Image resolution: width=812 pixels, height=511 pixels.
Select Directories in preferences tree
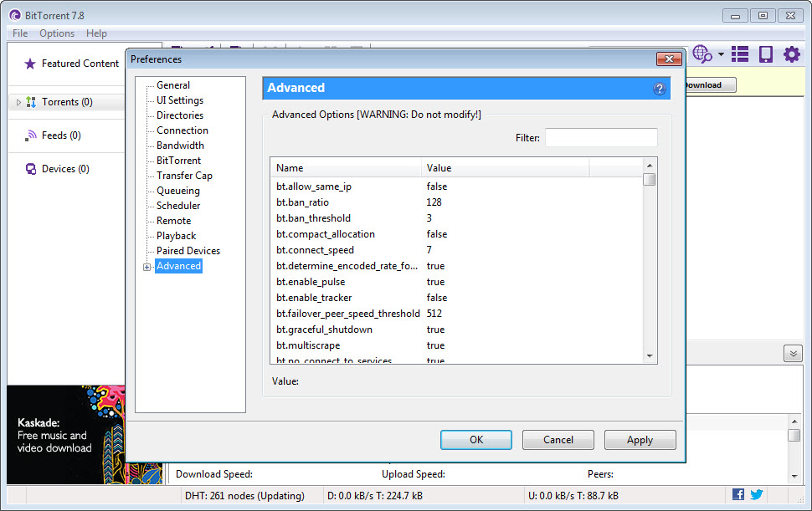180,115
